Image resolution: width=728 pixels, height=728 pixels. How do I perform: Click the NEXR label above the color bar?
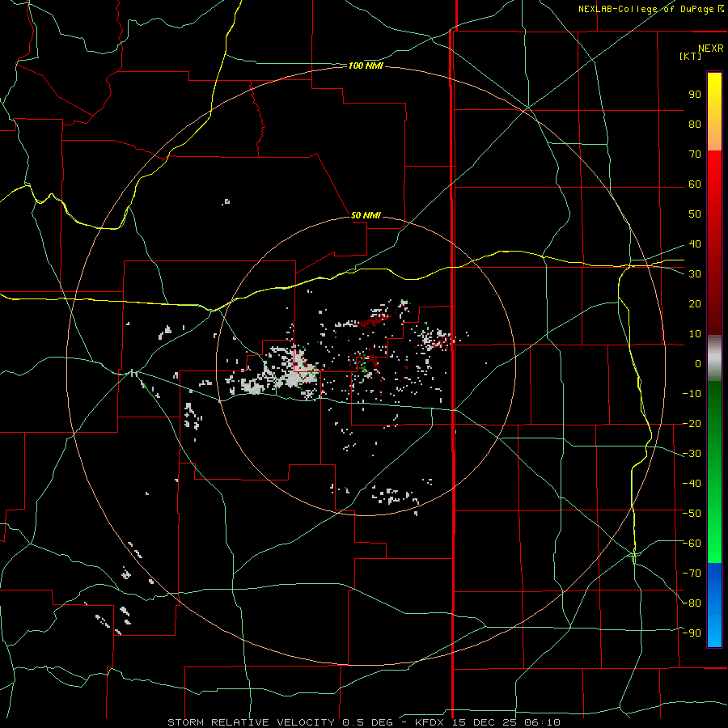pyautogui.click(x=710, y=49)
